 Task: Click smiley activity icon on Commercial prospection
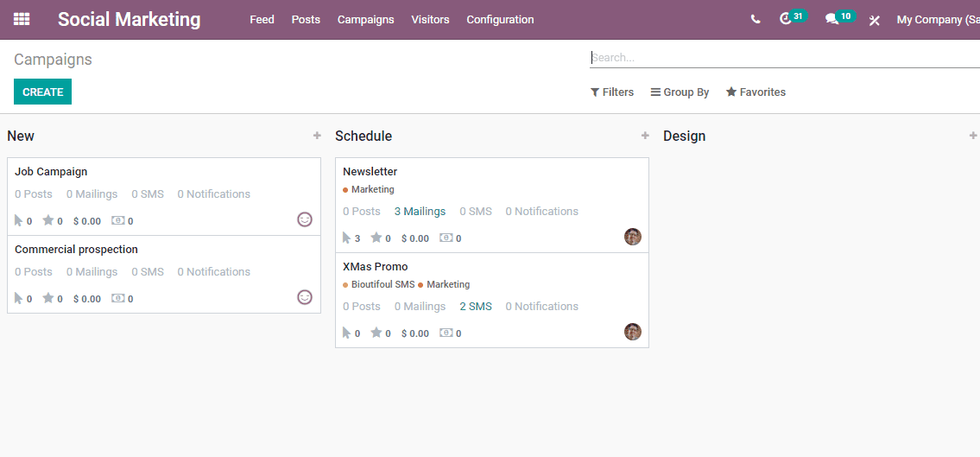point(305,297)
